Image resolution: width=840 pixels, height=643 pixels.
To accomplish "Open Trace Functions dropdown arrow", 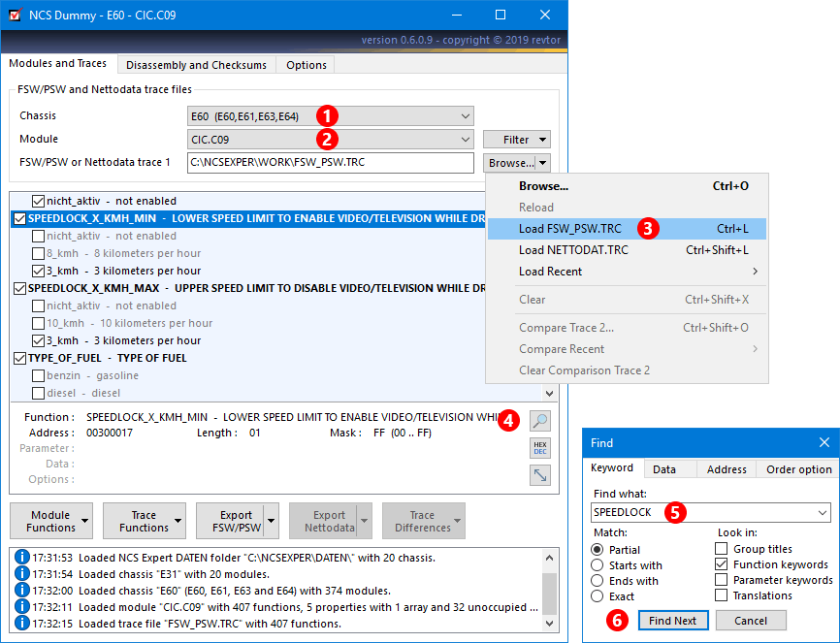I will coord(178,521).
